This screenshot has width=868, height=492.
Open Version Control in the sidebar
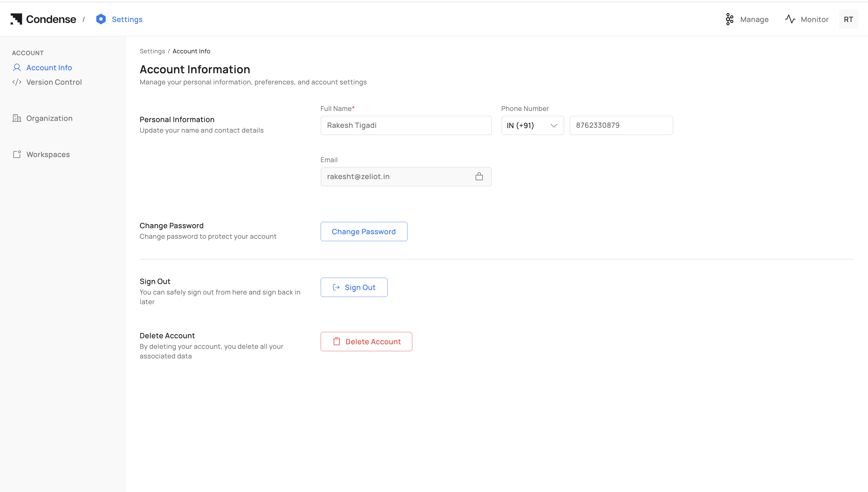[x=54, y=82]
